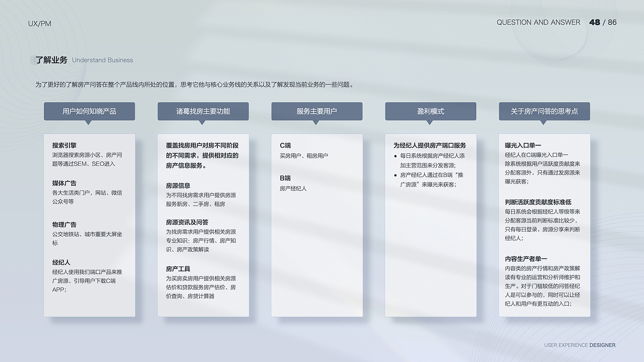Click the 关于房产问答的思考点 header
The height and width of the screenshot is (362, 644).
[544, 111]
